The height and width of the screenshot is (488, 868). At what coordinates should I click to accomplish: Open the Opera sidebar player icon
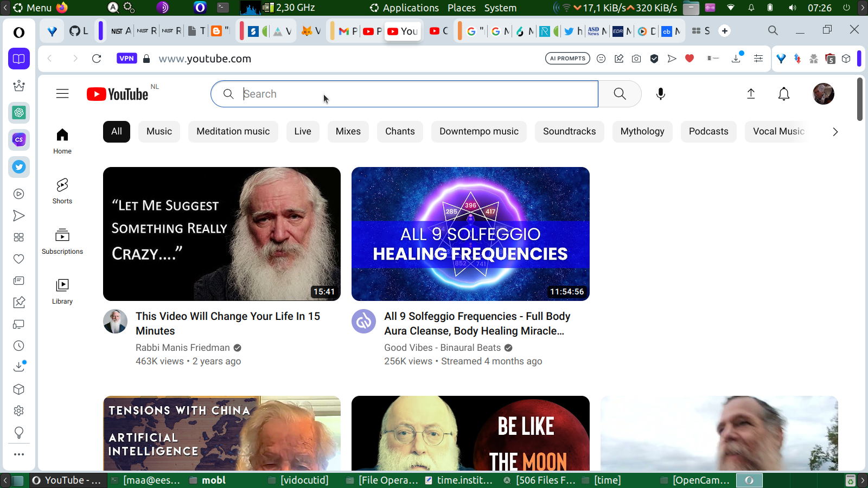(x=19, y=194)
